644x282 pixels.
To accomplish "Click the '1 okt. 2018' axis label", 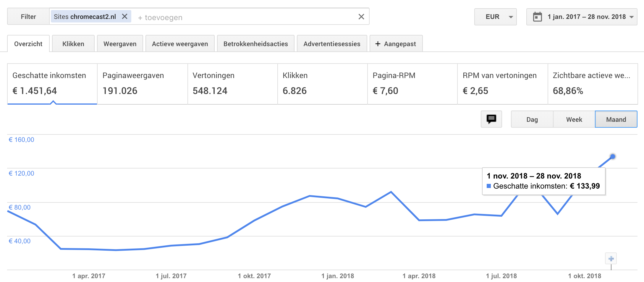I will 585,276.
